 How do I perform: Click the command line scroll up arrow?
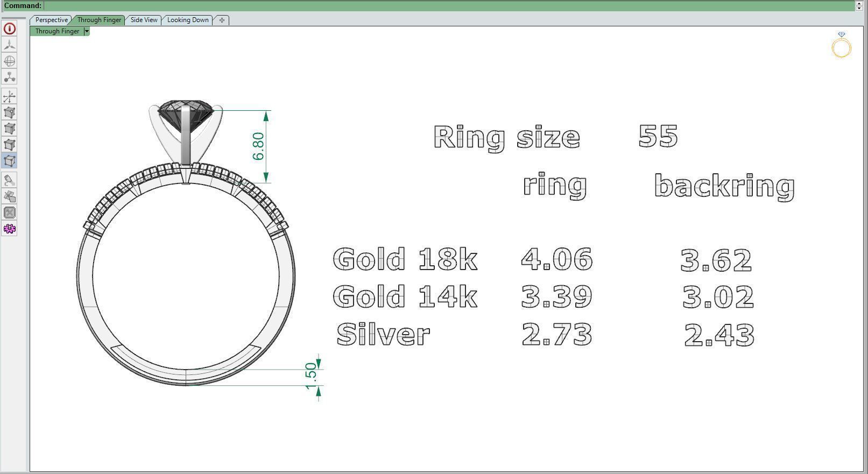tap(859, 3)
